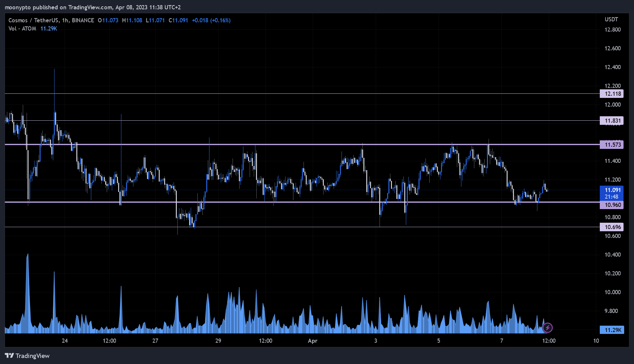Click the '27' date label on time axis
This screenshot has width=634, height=364.
155,341
